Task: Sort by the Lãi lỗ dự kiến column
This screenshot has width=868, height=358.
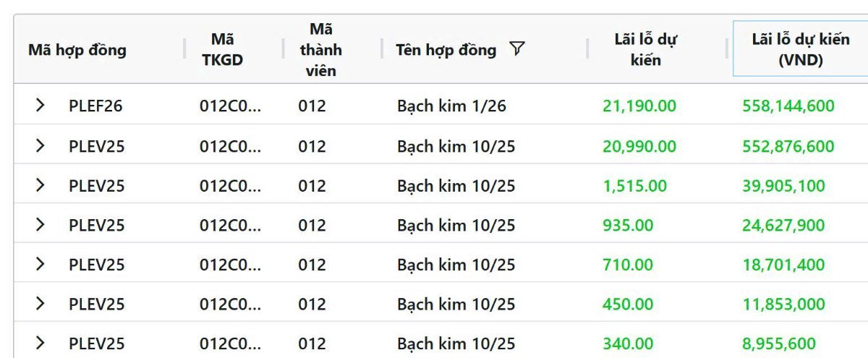Action: pos(645,49)
